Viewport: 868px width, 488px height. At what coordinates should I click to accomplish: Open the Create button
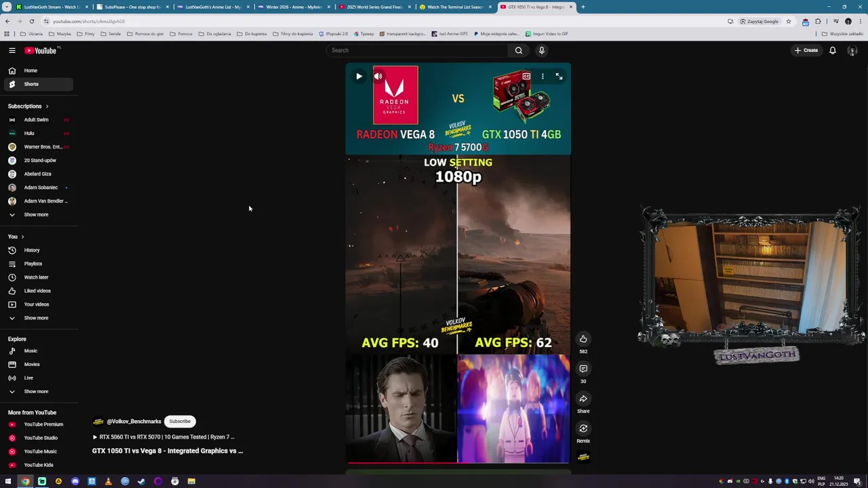806,50
